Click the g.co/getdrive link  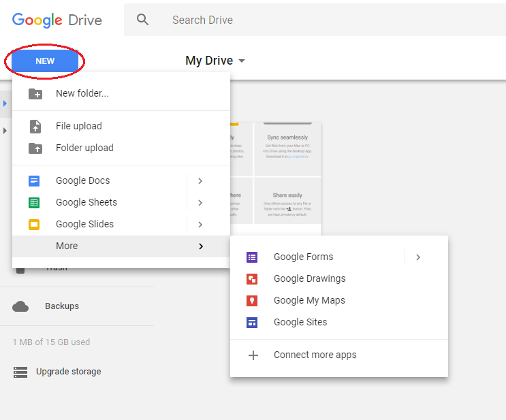298,157
